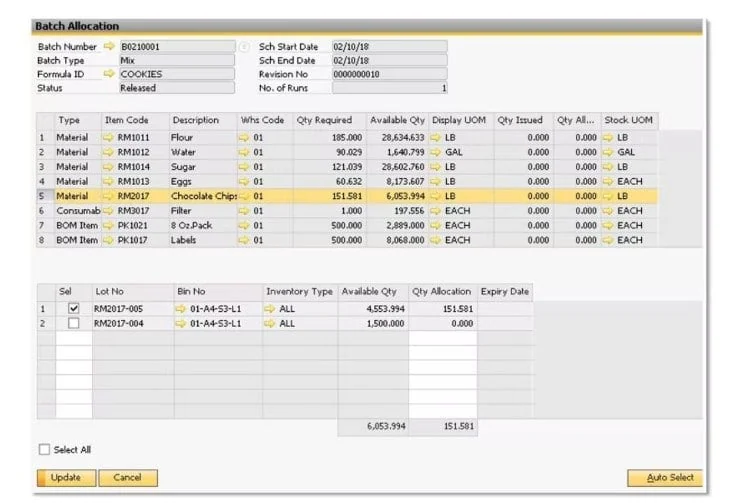
Task: Click the Cancel button
Action: 128,478
